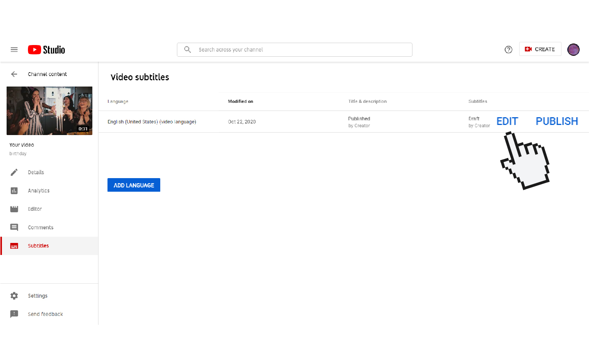Open the hamburger navigation menu
This screenshot has width=589, height=364.
(x=14, y=50)
